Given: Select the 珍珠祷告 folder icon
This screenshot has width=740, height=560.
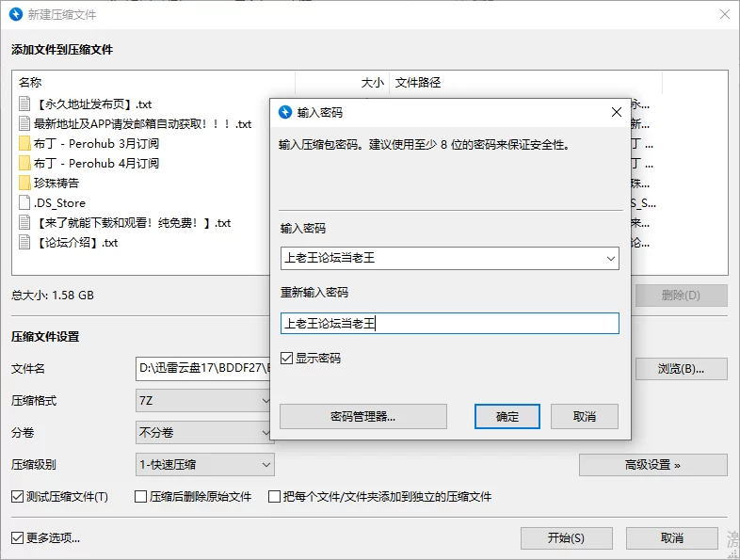Looking at the screenshot, I should coord(24,183).
